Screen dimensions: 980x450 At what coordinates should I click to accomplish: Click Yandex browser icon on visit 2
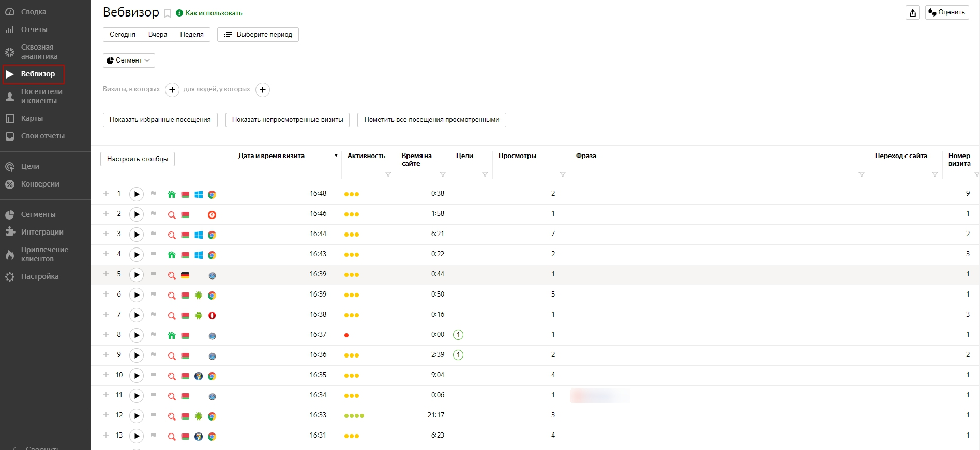[212, 215]
